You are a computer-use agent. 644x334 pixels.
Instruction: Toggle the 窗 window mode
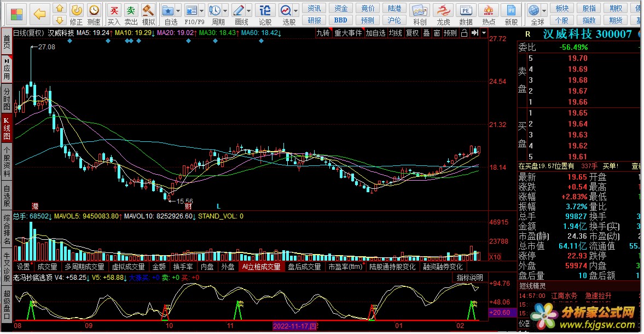(437, 33)
